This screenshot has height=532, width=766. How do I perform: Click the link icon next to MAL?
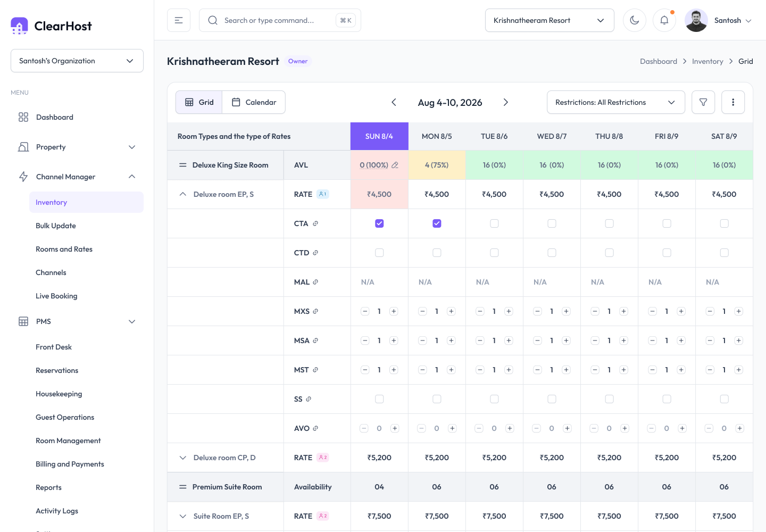[x=315, y=282]
